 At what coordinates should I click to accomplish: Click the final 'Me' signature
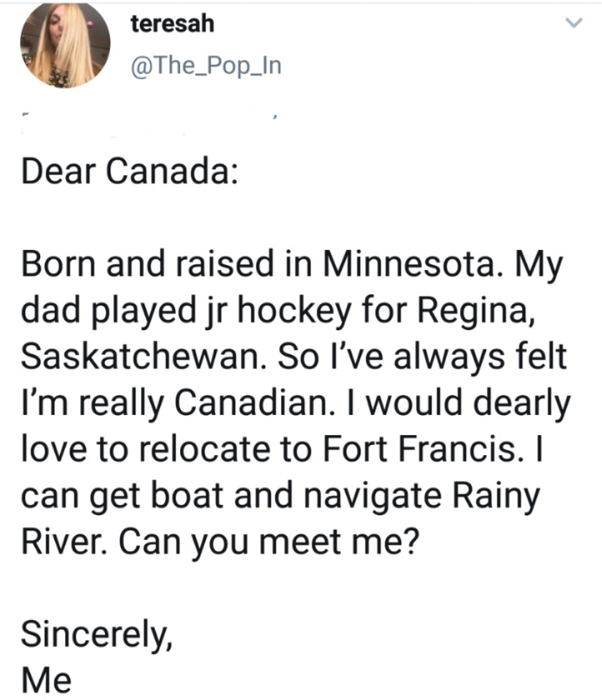[x=46, y=679]
